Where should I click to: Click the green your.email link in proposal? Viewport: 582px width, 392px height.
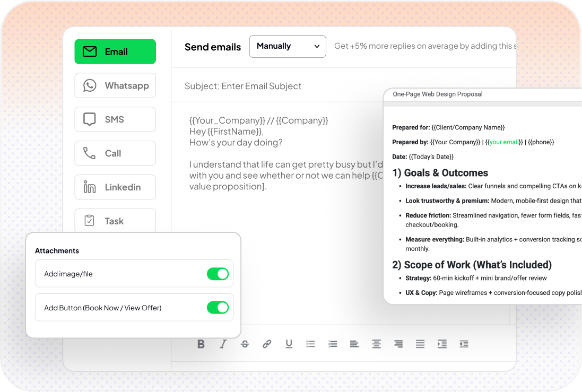click(x=503, y=142)
